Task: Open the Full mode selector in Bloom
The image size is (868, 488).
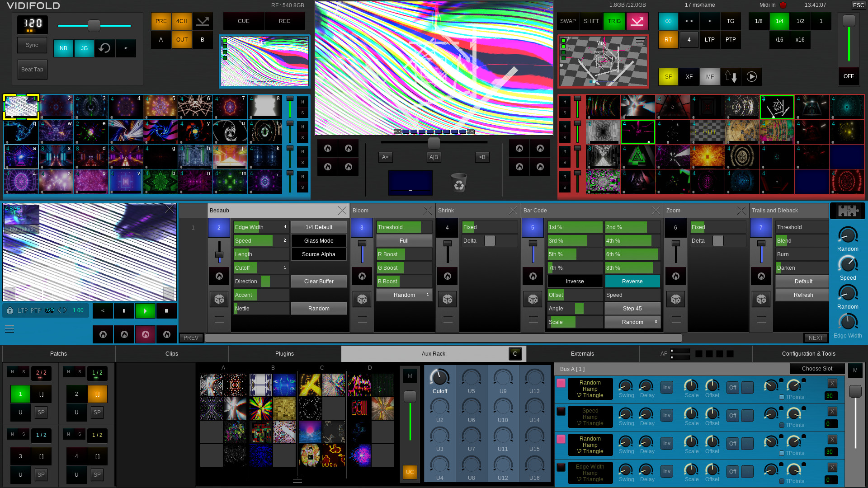Action: click(x=404, y=241)
